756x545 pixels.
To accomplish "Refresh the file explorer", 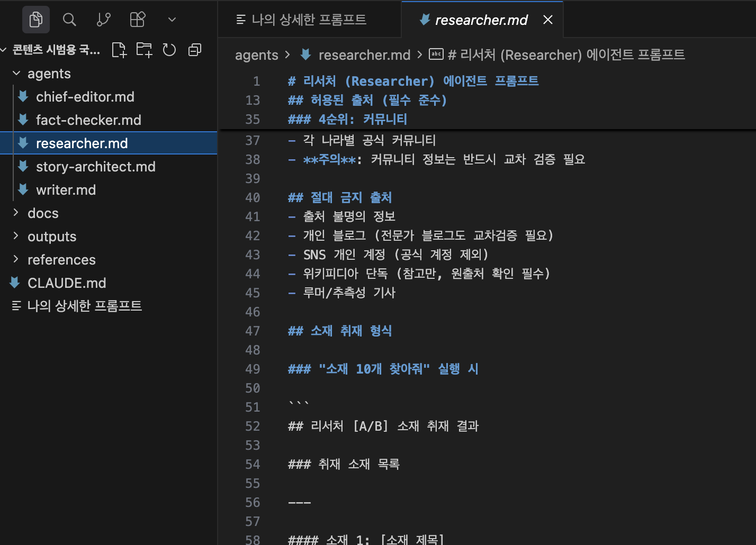I will tap(169, 49).
